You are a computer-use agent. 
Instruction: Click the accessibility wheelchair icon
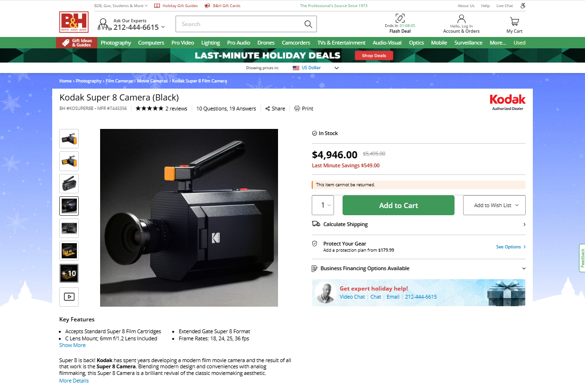pyautogui.click(x=523, y=6)
